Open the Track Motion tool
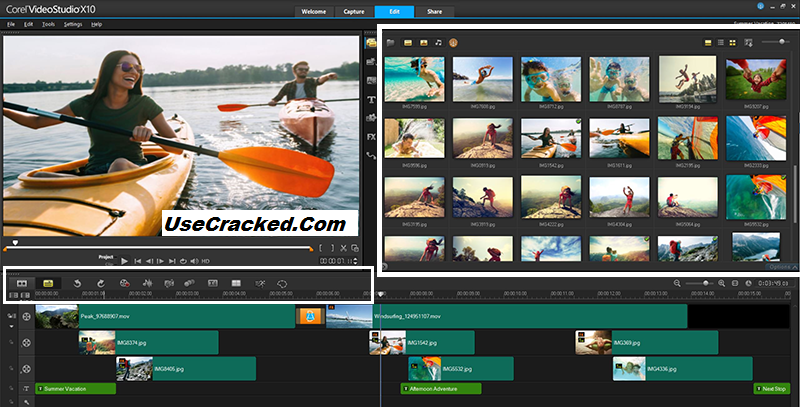This screenshot has height=407, width=800. coord(189,283)
